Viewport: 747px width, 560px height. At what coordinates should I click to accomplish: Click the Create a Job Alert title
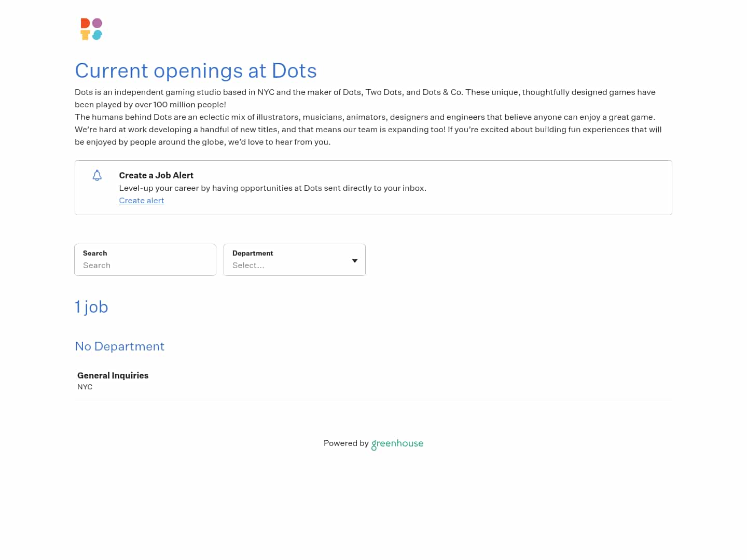[x=156, y=175]
